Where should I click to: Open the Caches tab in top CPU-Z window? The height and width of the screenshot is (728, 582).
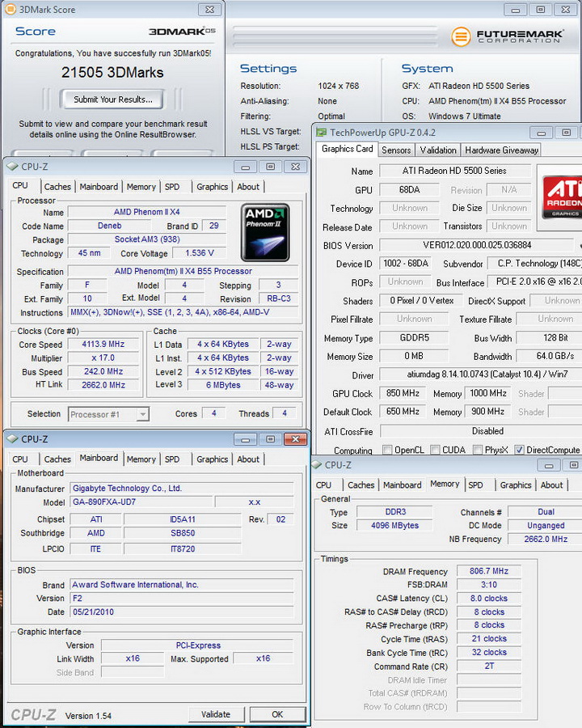pyautogui.click(x=57, y=187)
